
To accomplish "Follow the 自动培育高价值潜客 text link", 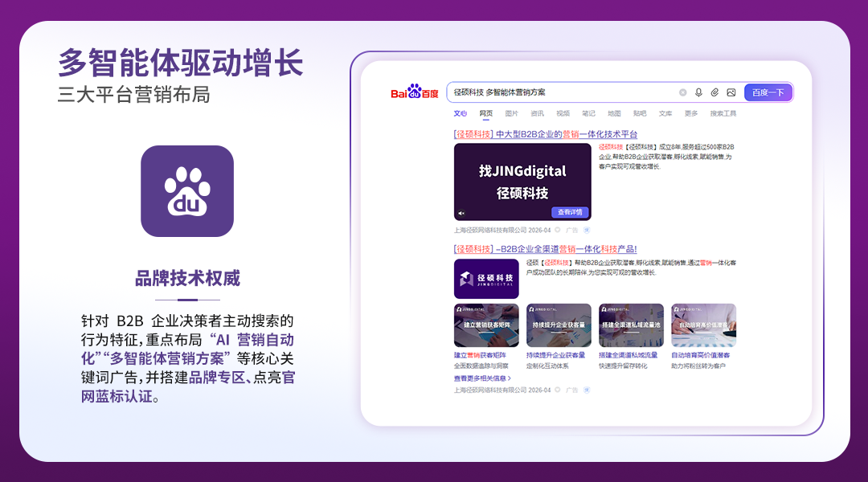I will click(x=701, y=355).
